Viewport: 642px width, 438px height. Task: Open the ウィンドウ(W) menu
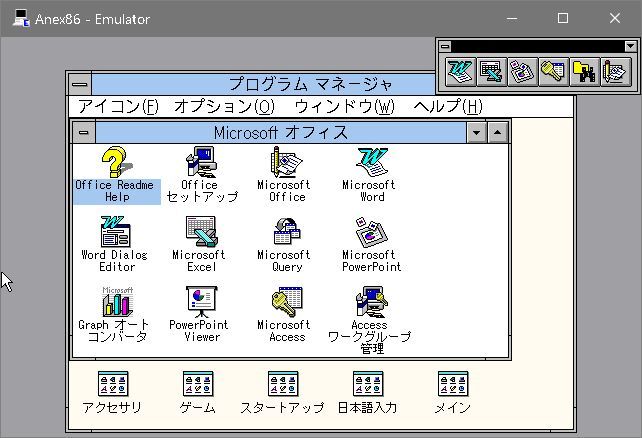(x=344, y=107)
